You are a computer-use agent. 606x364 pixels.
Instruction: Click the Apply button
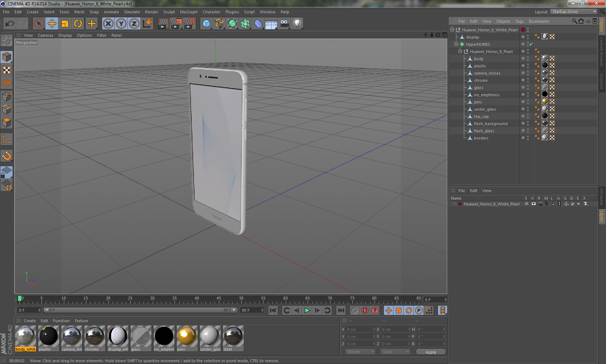[431, 352]
